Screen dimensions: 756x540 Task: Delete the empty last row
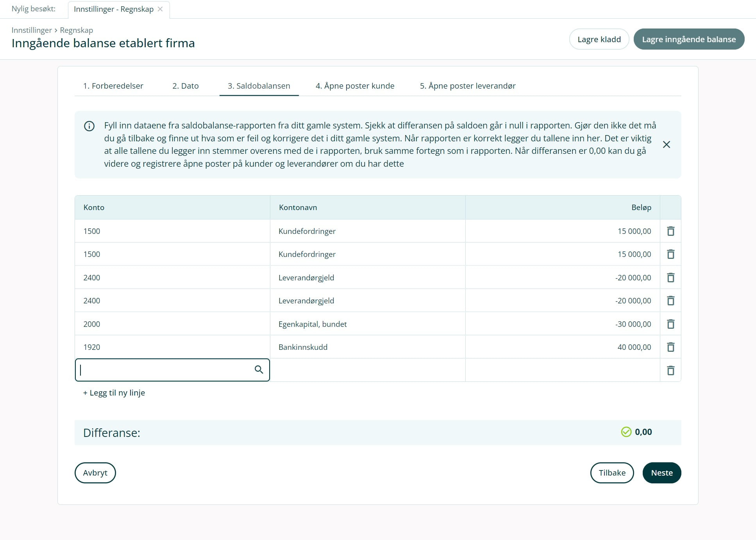tap(670, 370)
